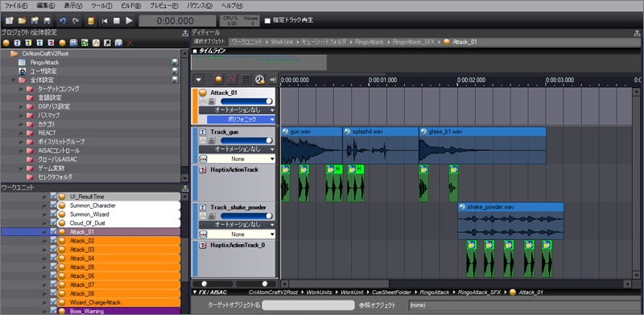The width and height of the screenshot is (644, 315).
Task: Undock the project settings panel
Action: [x=185, y=33]
